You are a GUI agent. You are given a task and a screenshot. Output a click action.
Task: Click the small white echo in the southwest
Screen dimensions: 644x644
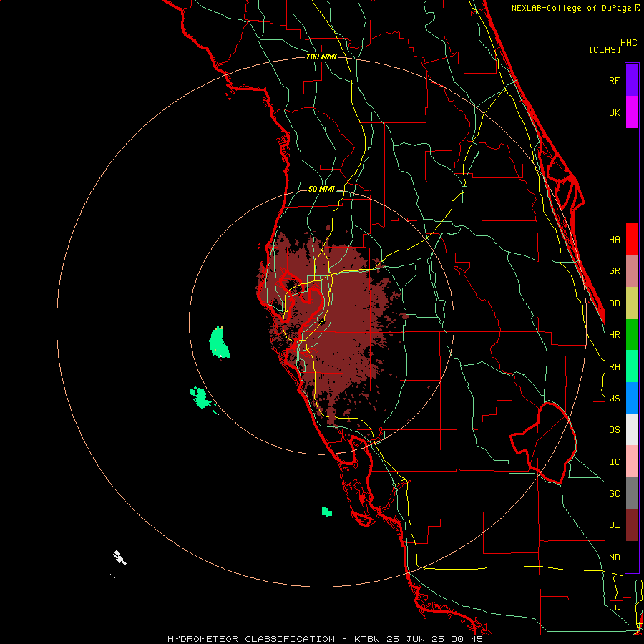pyautogui.click(x=119, y=557)
